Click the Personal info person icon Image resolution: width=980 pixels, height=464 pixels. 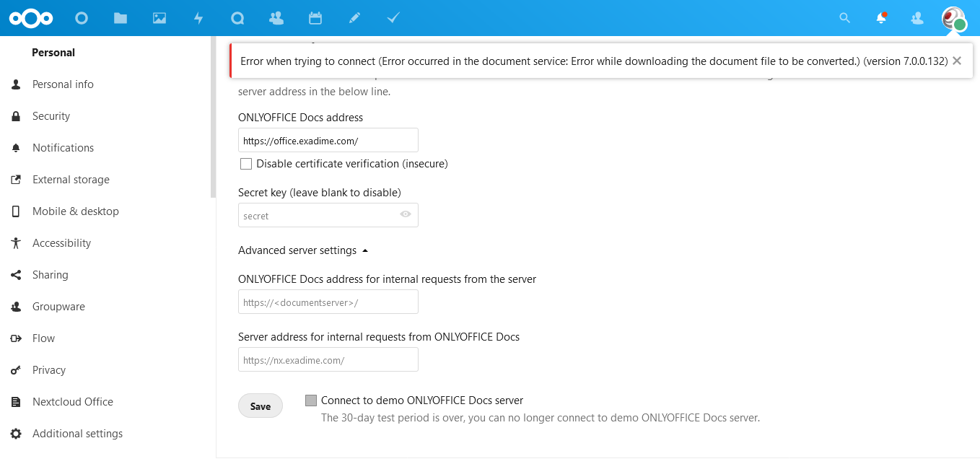click(16, 84)
